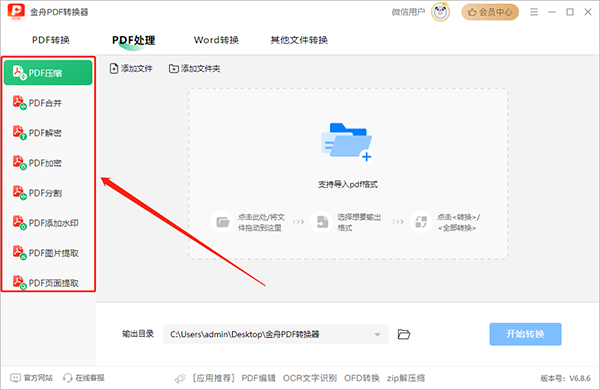Select the PDF加密 option
Image resolution: width=600 pixels, height=390 pixels.
tap(48, 163)
